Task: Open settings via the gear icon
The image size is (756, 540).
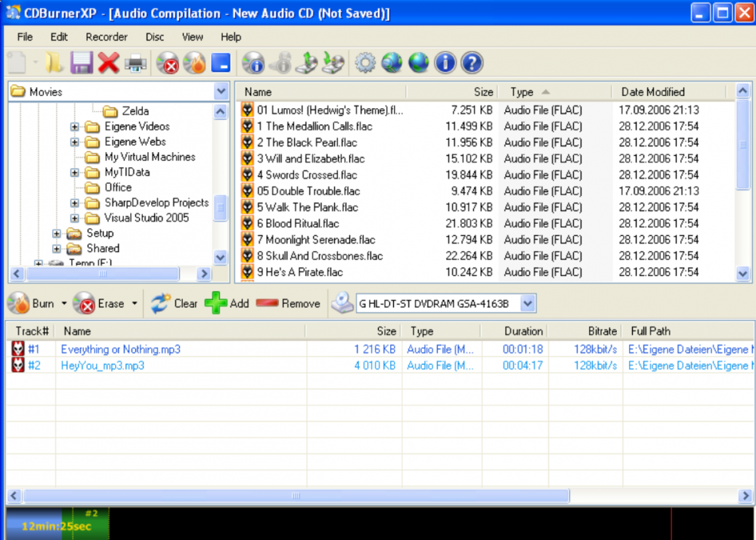Action: pyautogui.click(x=365, y=63)
